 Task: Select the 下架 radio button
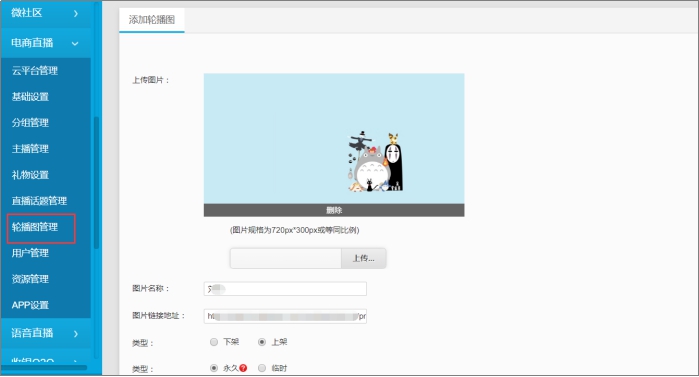[214, 342]
